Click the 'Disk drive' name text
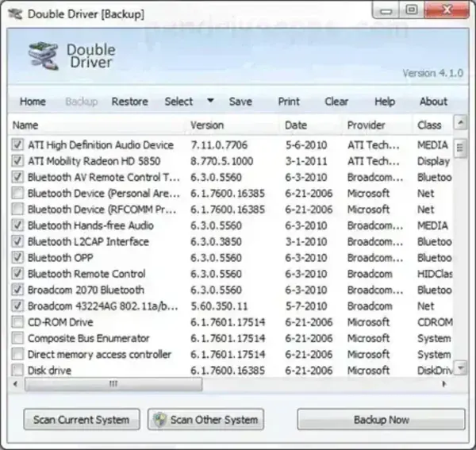The image size is (476, 450). [49, 370]
